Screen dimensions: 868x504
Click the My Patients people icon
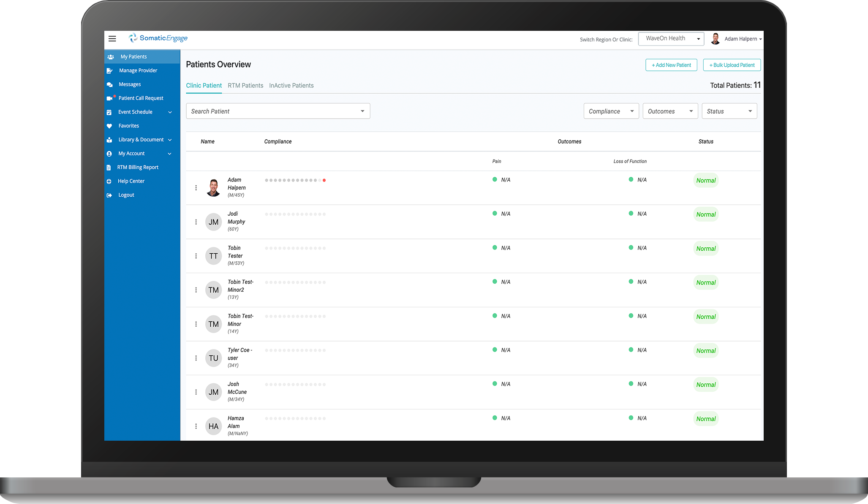click(x=111, y=57)
